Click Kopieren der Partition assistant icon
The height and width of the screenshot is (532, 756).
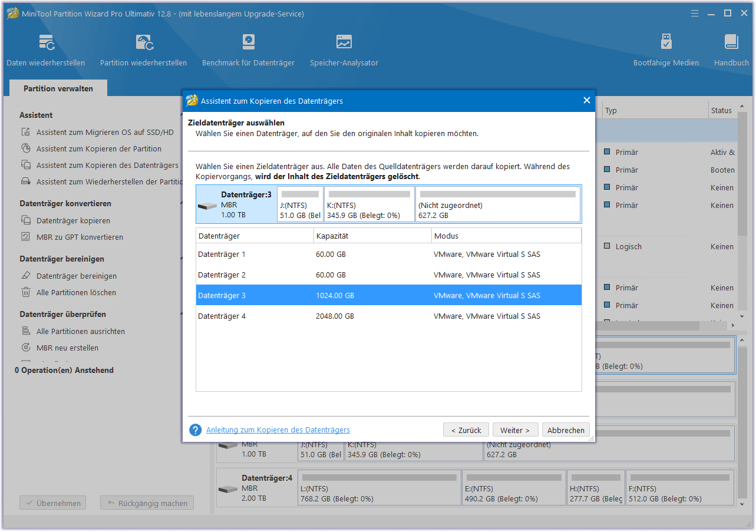(x=26, y=148)
